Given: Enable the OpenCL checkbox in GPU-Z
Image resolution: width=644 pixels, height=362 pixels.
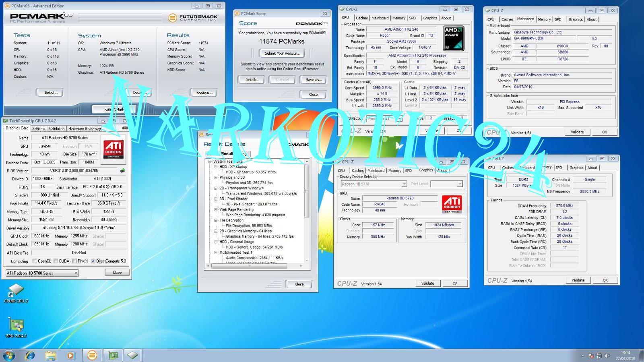Looking at the screenshot, I should click(x=35, y=261).
